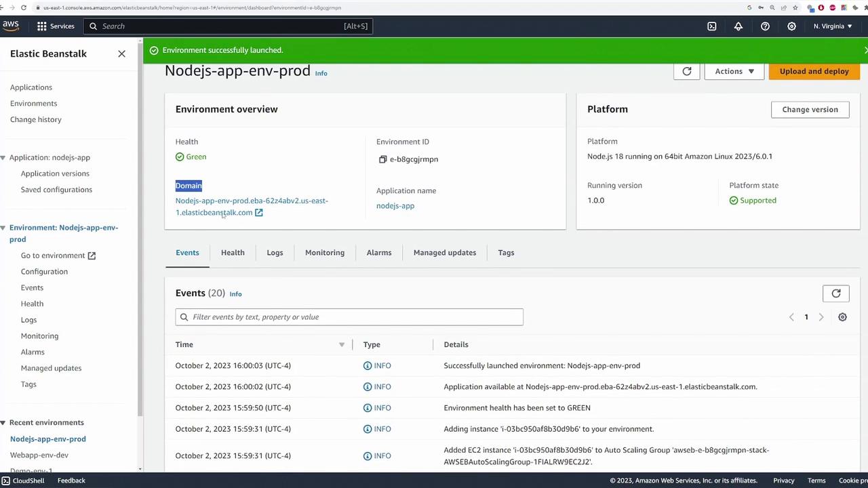
Task: Copy the Environment ID e-b8gcgjrmpn
Action: (x=382, y=159)
